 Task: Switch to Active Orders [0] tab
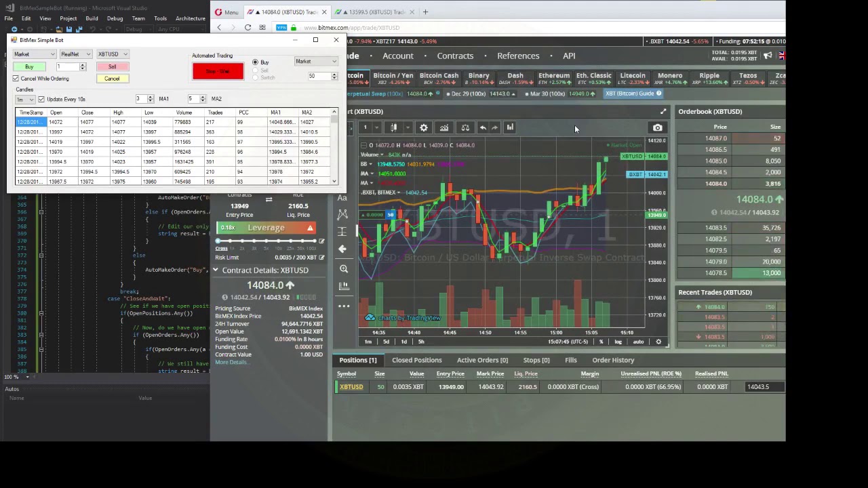click(x=482, y=360)
